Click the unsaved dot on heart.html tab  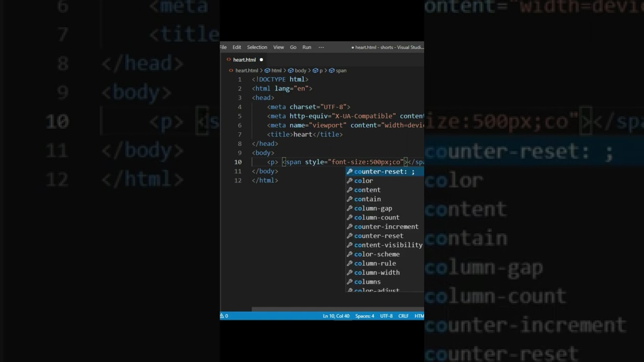pyautogui.click(x=261, y=60)
